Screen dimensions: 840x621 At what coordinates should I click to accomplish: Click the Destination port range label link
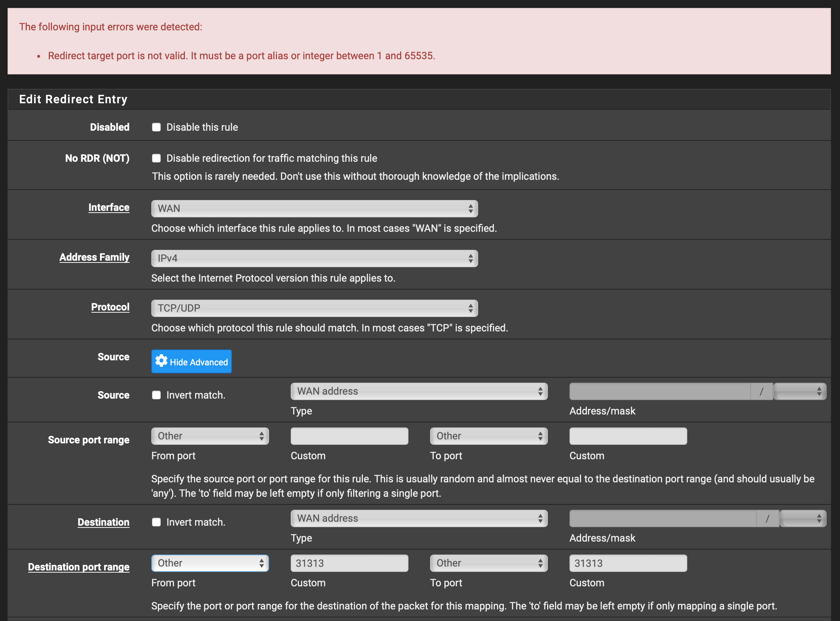pyautogui.click(x=79, y=567)
